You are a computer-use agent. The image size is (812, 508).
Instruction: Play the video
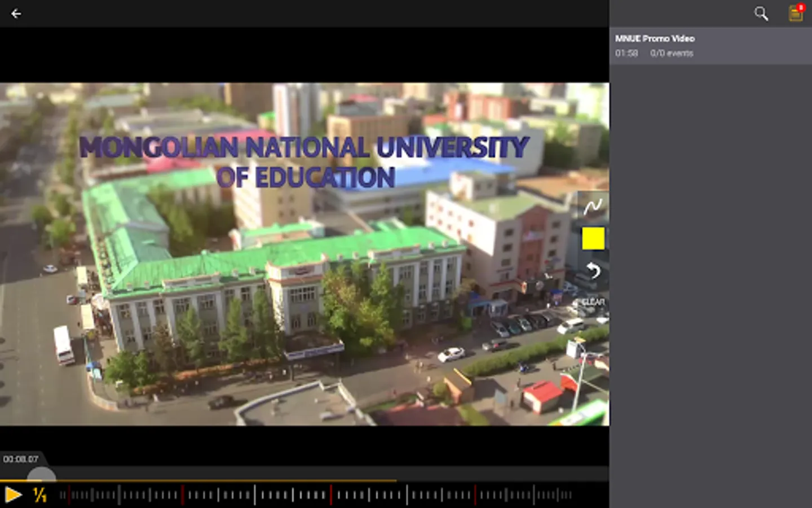pyautogui.click(x=13, y=495)
